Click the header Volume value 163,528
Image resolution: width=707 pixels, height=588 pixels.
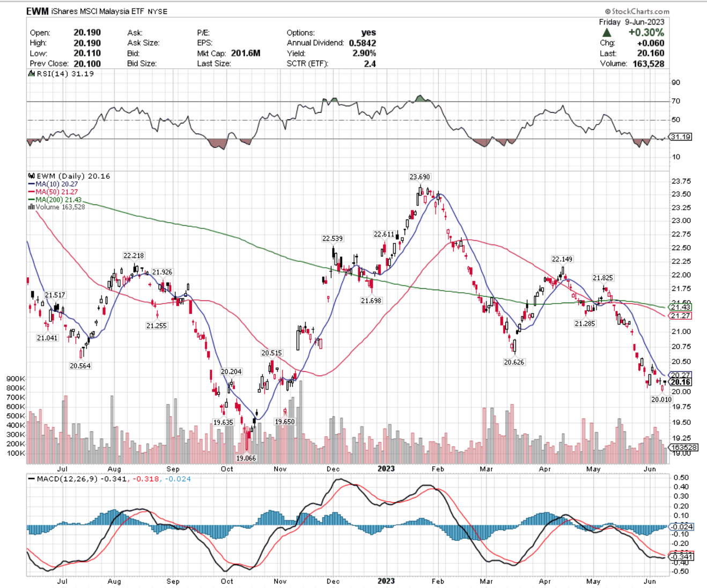[x=648, y=63]
